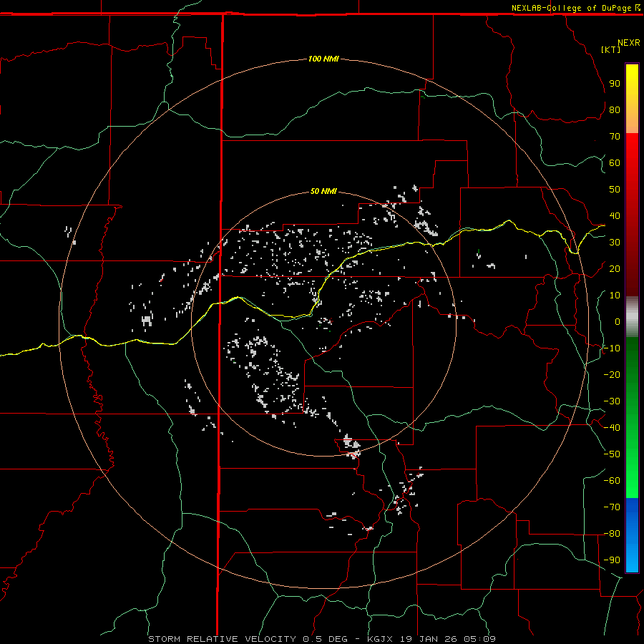Click the -30 value on the velocity scale
Image resolution: width=644 pixels, height=644 pixels.
(612, 401)
